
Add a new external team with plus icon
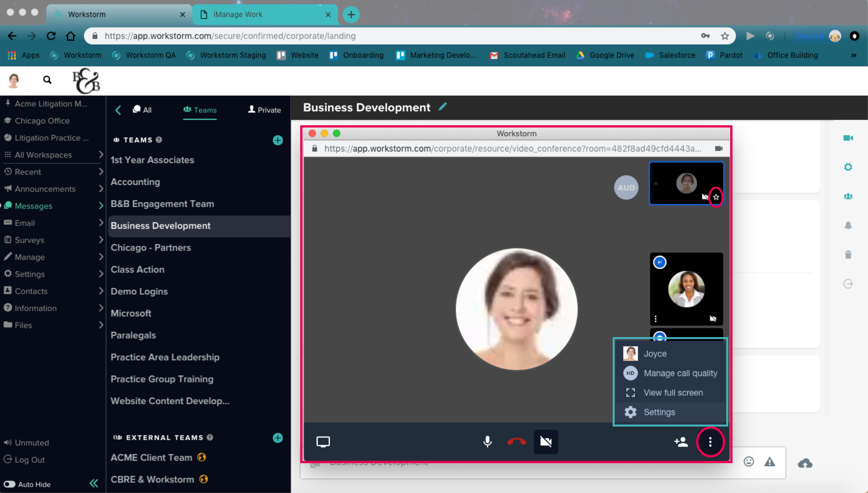click(277, 438)
